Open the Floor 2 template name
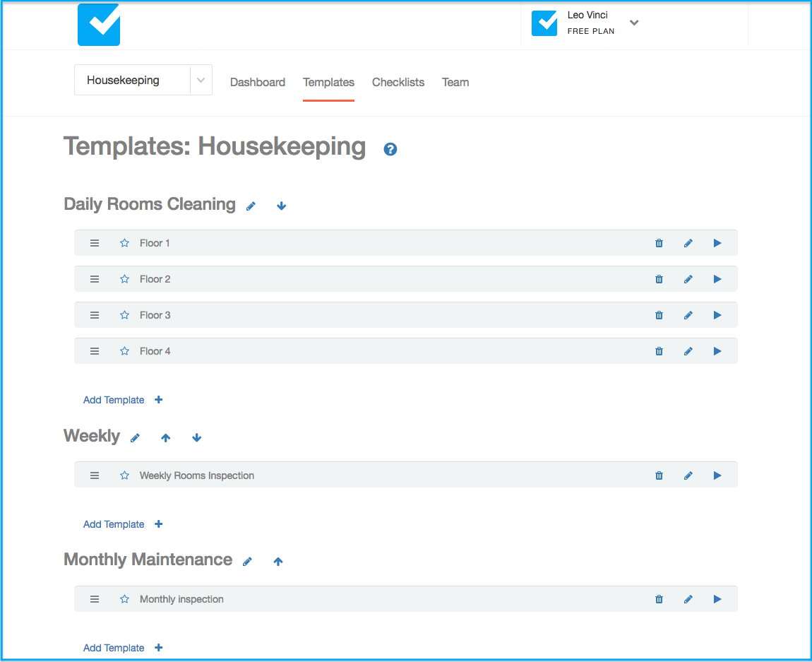This screenshot has height=662, width=812. pyautogui.click(x=155, y=279)
